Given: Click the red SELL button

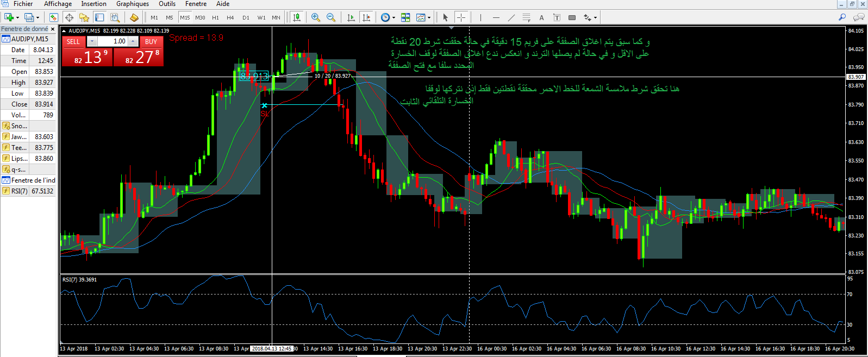Looking at the screenshot, I should click(x=73, y=42).
